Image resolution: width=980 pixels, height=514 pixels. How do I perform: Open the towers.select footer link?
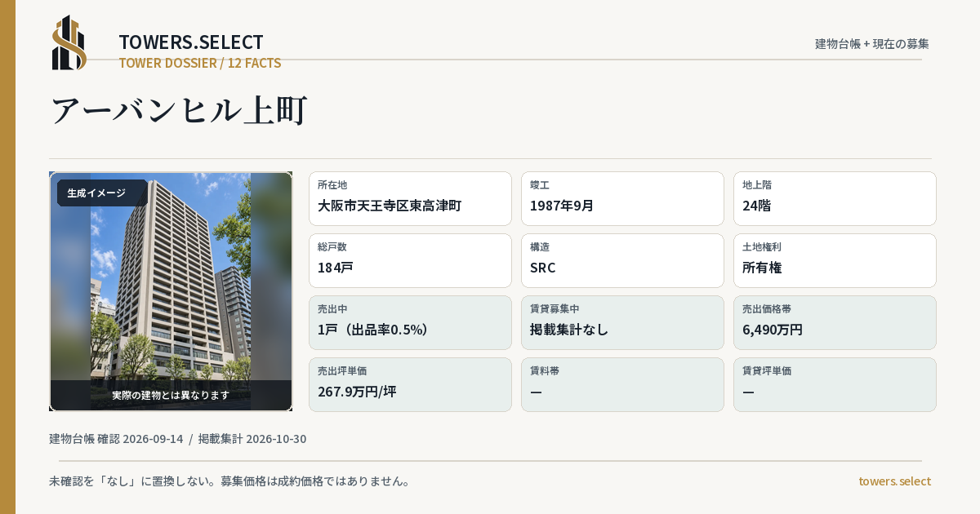(x=894, y=481)
